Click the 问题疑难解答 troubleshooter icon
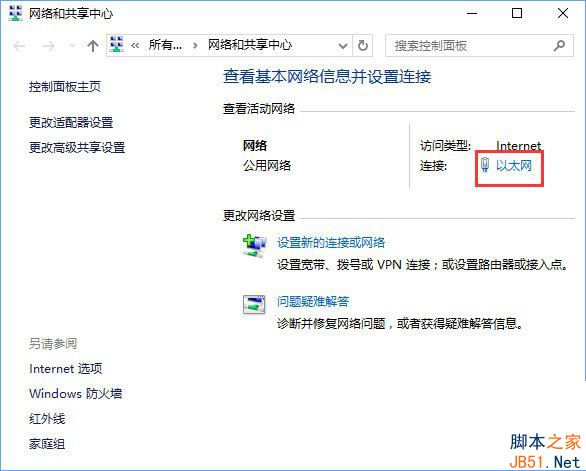Viewport: 586px width, 471px height. click(254, 304)
